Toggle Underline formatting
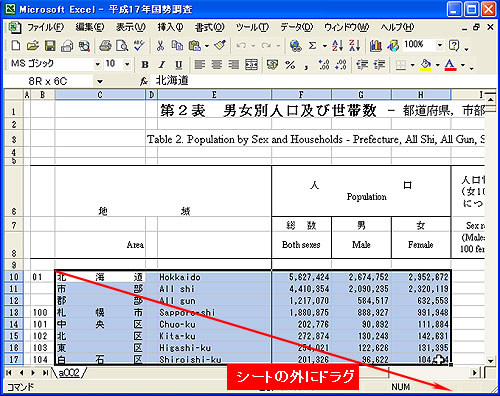The image size is (500, 396). 179,64
